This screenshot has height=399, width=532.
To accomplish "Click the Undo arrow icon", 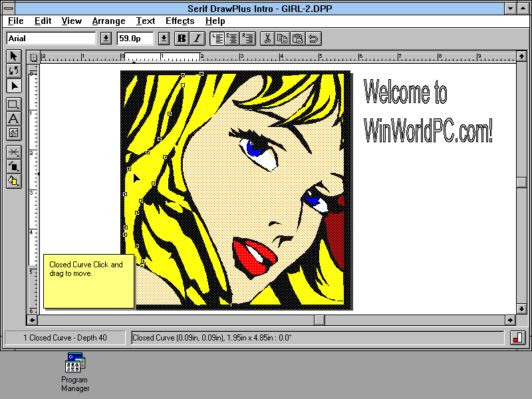I will coord(313,39).
